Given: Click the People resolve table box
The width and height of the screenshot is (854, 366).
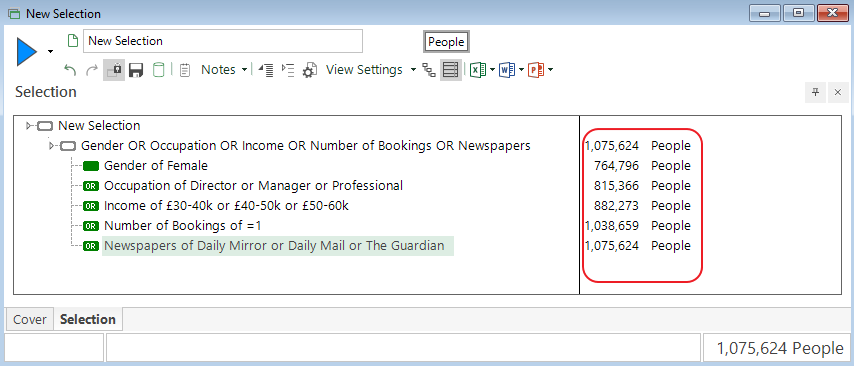Looking at the screenshot, I should [446, 42].
